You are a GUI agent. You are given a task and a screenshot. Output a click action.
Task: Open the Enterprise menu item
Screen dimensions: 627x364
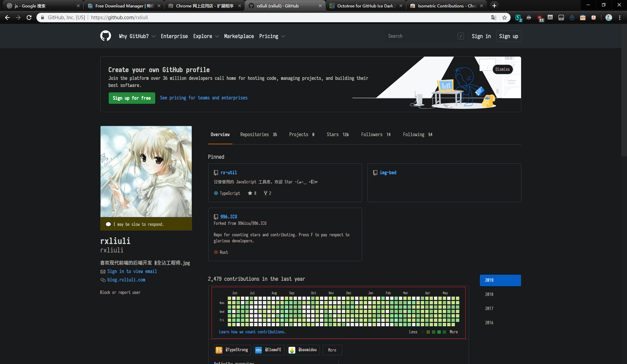pos(174,36)
